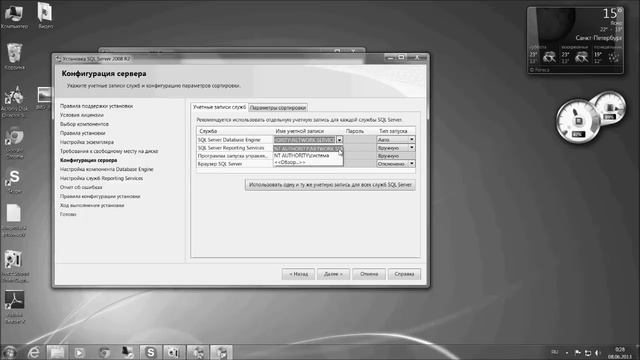Click Конфигурация сервера step in sidebar
Image resolution: width=640 pixels, height=360 pixels.
(88, 160)
